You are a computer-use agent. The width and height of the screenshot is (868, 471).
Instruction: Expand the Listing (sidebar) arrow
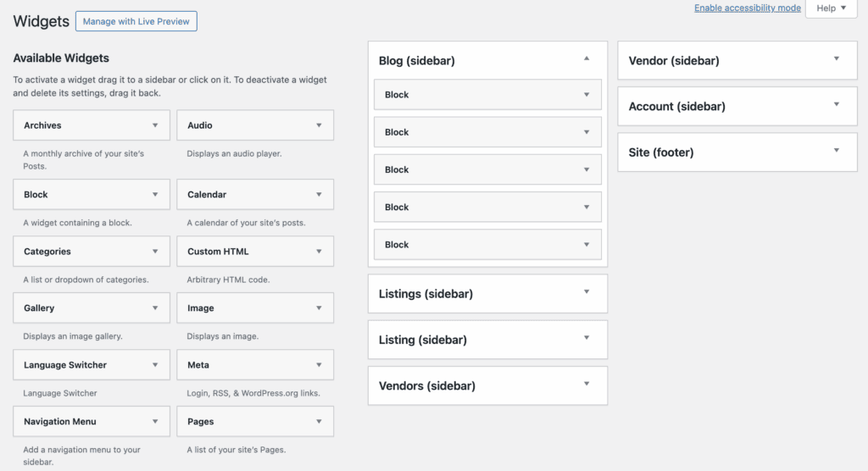point(587,338)
